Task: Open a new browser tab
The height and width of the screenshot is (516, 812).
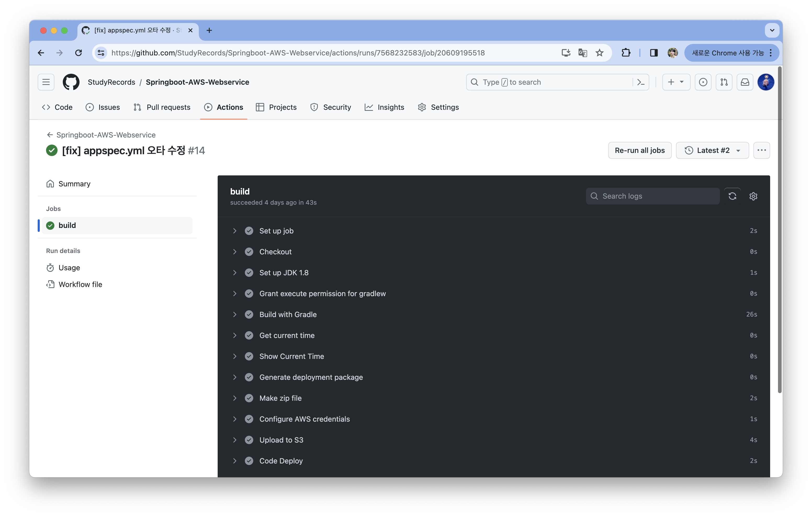Action: 209,30
